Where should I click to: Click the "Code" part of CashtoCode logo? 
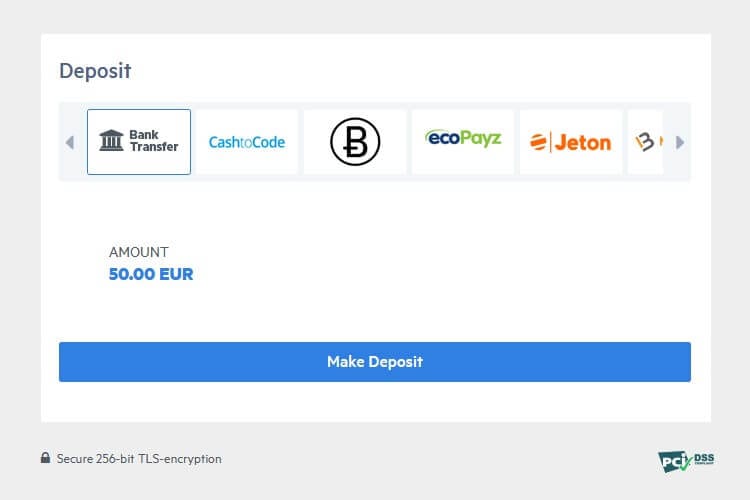click(267, 142)
